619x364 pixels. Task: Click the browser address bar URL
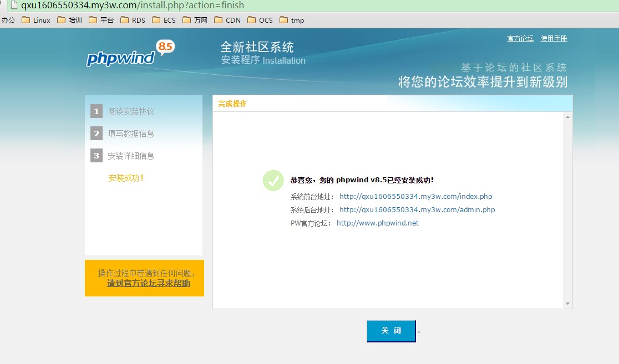(132, 5)
